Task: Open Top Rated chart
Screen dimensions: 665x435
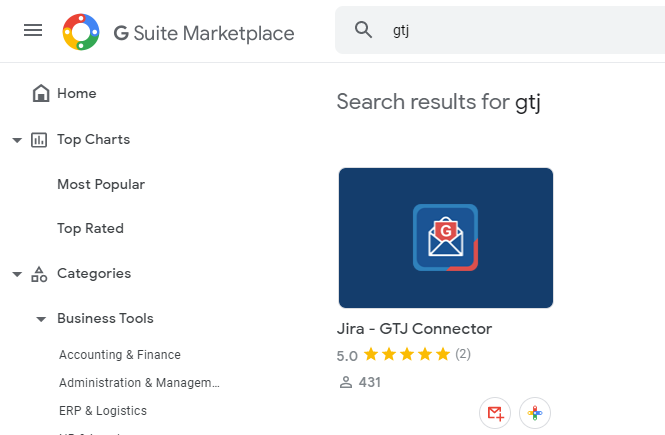Action: (x=90, y=229)
